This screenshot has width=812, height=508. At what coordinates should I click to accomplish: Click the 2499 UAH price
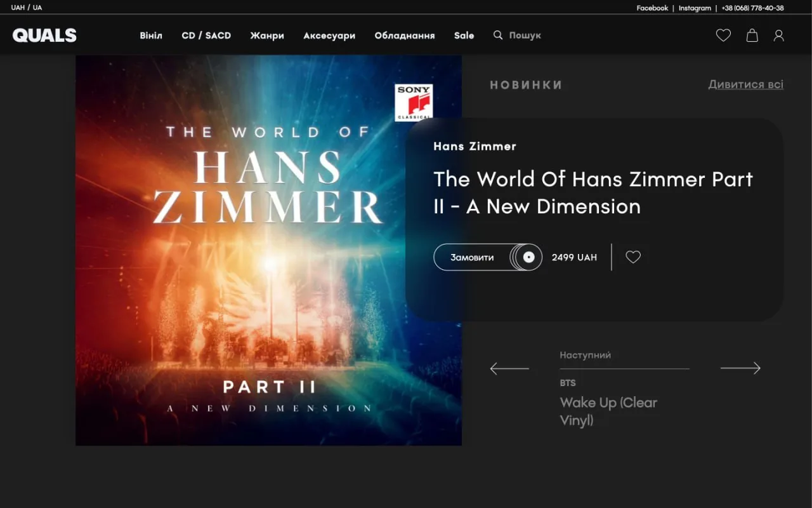574,257
